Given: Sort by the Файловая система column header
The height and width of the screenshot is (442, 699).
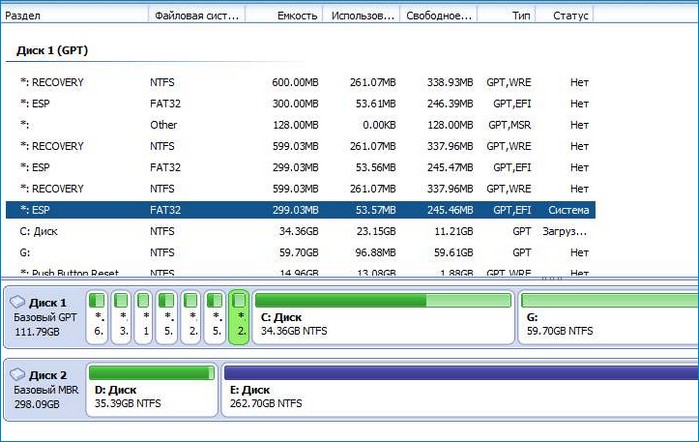Looking at the screenshot, I should pyautogui.click(x=196, y=16).
